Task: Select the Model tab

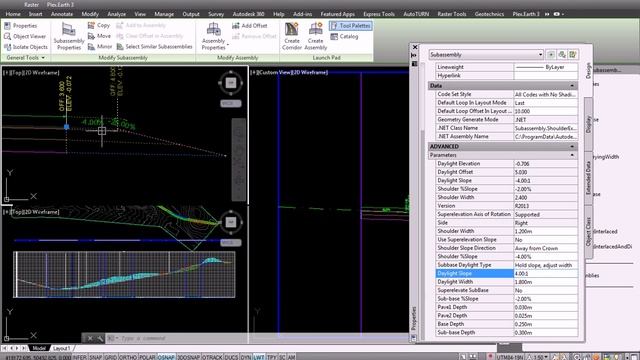Action: (39, 348)
